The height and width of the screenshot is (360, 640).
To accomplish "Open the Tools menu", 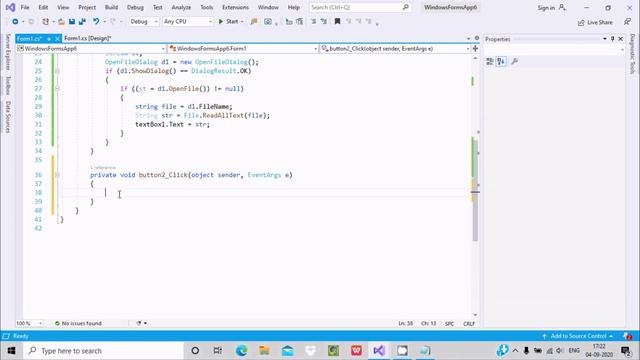I will (207, 7).
